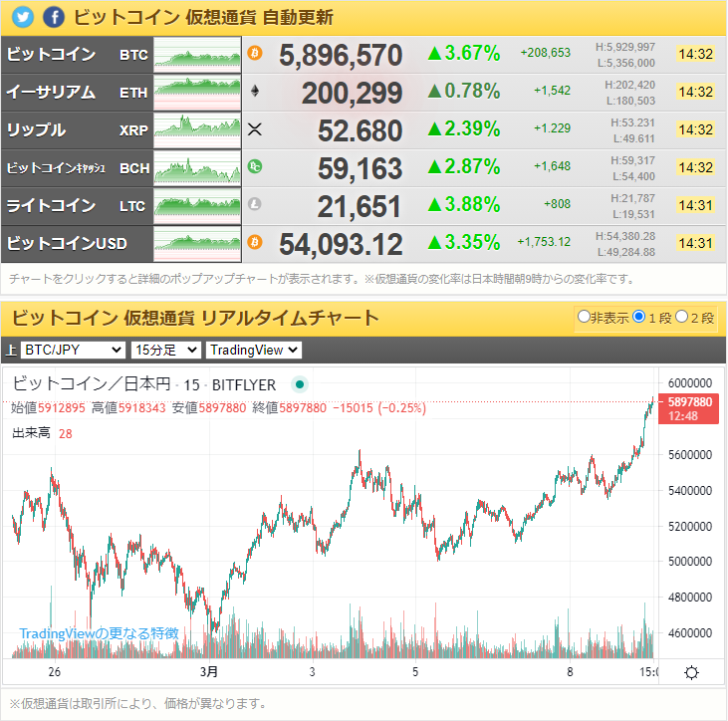Image resolution: width=728 pixels, height=721 pixels.
Task: Click the 26 date on time axis
Action: click(x=55, y=672)
